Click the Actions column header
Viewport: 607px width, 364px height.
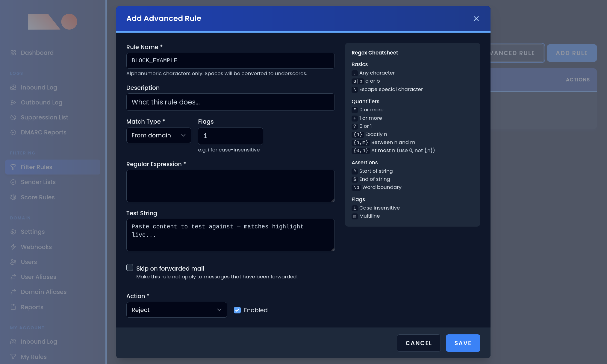pyautogui.click(x=578, y=80)
